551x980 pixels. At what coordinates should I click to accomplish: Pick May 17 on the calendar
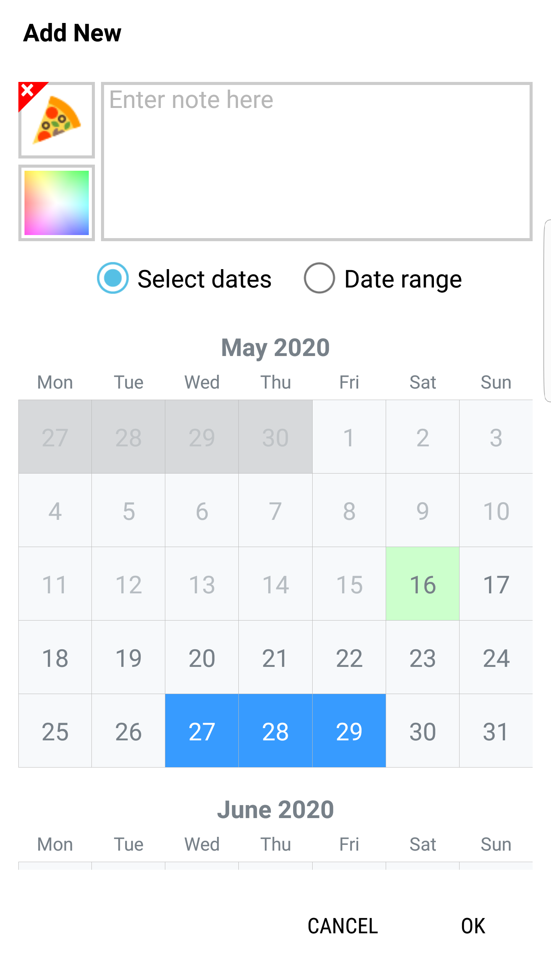(496, 584)
